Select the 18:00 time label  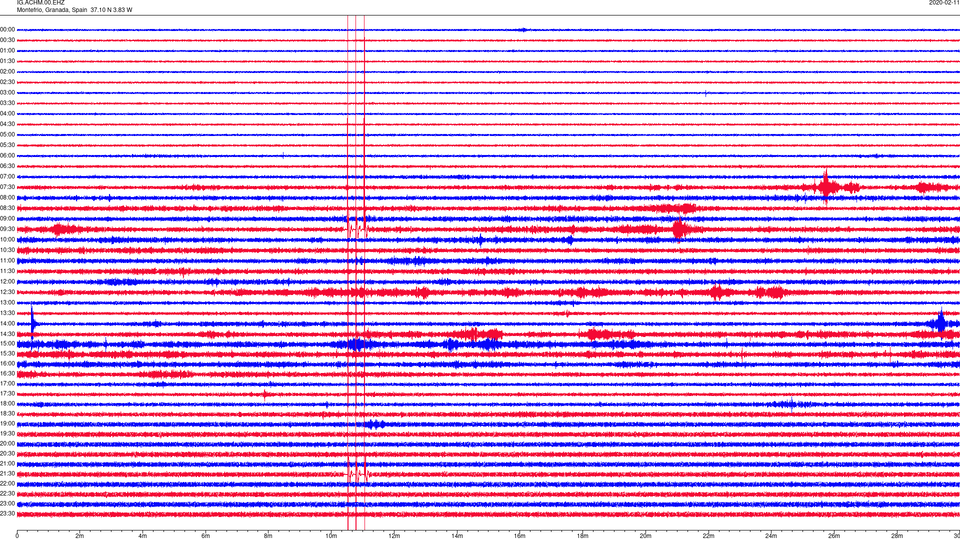pos(8,403)
